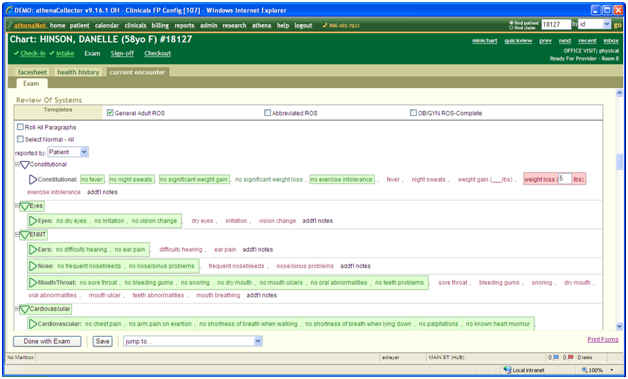The image size is (628, 379).
Task: Switch to the health history tab
Action: [x=78, y=72]
